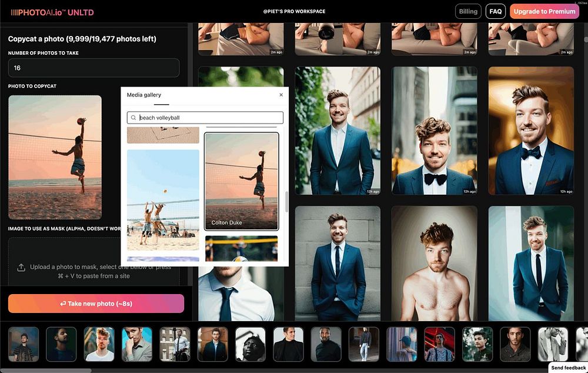Click the search magnifier icon in Media gallery

tap(133, 118)
